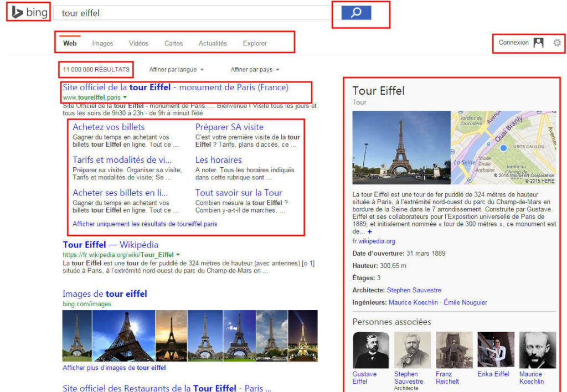567x392 pixels.
Task: Open the night-lit Eiffel Tower image thumbnail
Action: click(303, 336)
